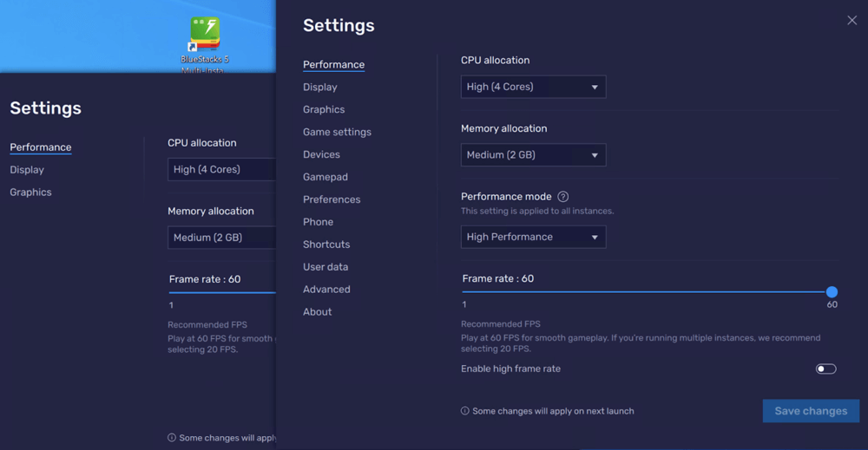Click the Performance mode help icon
The height and width of the screenshot is (450, 868).
(563, 197)
